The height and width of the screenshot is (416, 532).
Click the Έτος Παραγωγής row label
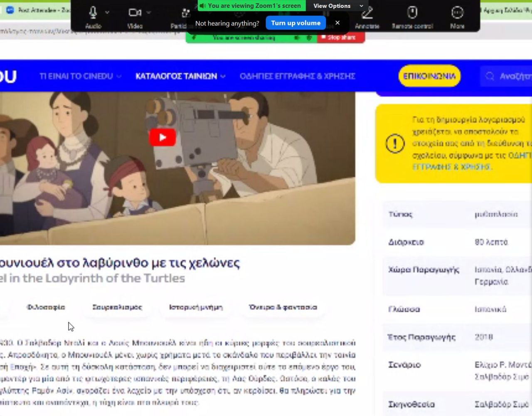click(421, 337)
